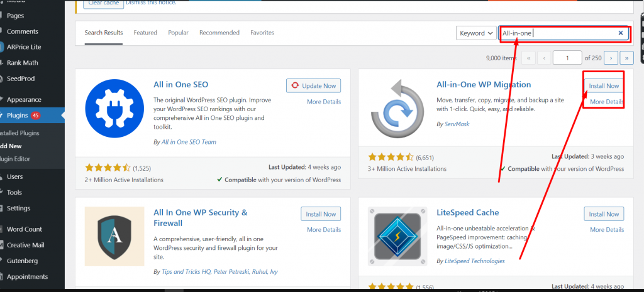Install All In One WP Security & Firewall

tap(321, 214)
